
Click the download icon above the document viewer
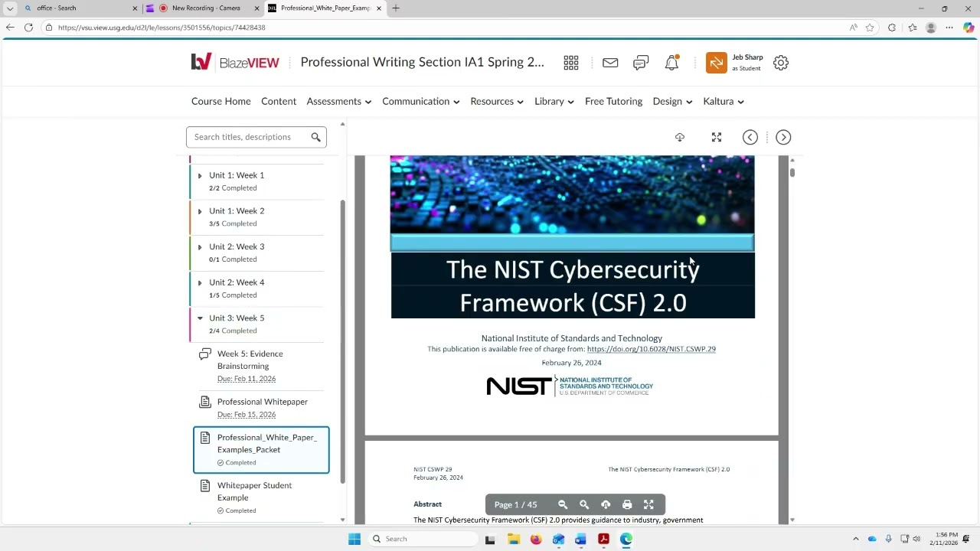pos(680,137)
